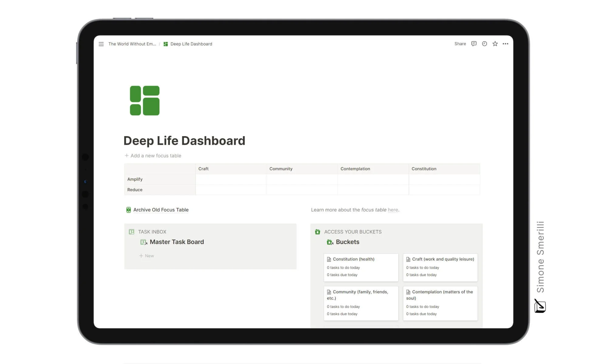The height and width of the screenshot is (364, 607).
Task: Click plus icon for New task
Action: coord(141,256)
